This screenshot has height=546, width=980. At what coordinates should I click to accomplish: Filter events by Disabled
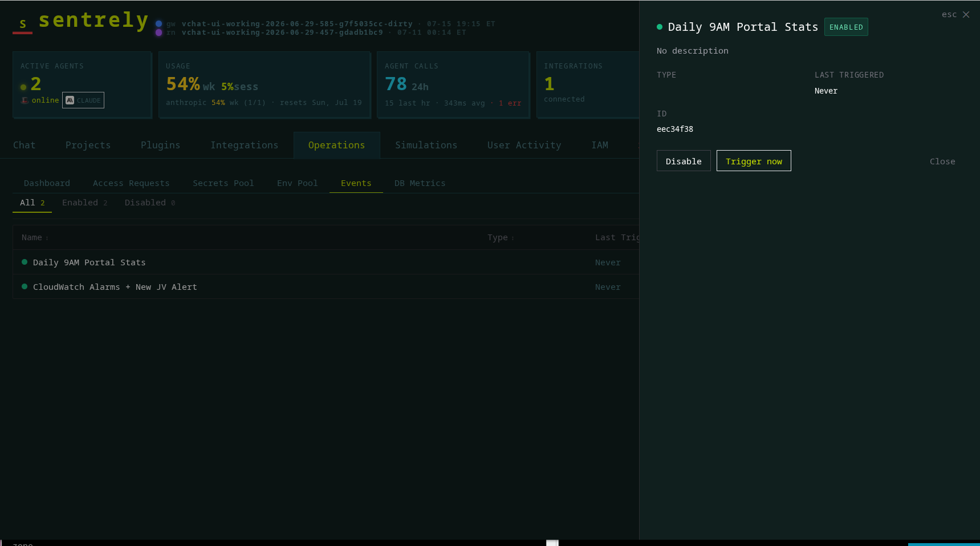click(x=150, y=203)
